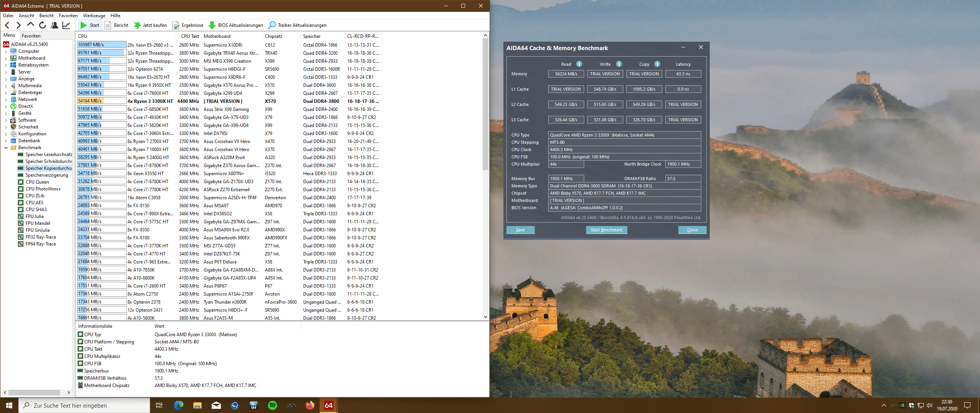
Task: Open the Werkzeuge menu
Action: pyautogui.click(x=94, y=16)
